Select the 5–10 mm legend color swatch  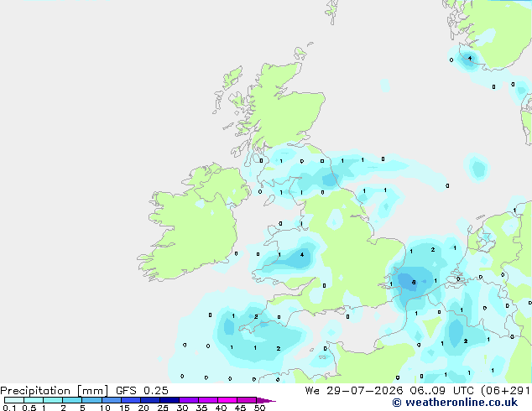pos(91,400)
